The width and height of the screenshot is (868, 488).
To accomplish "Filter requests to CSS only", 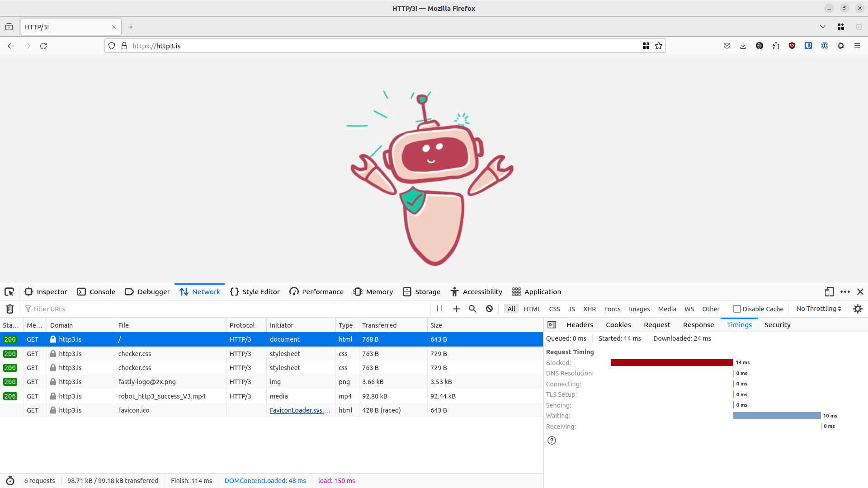I will (555, 309).
